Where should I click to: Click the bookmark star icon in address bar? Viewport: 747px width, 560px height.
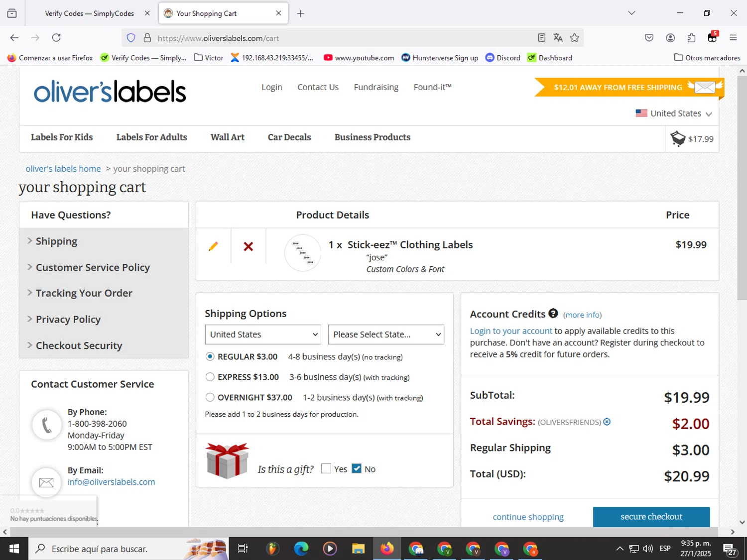point(575,38)
